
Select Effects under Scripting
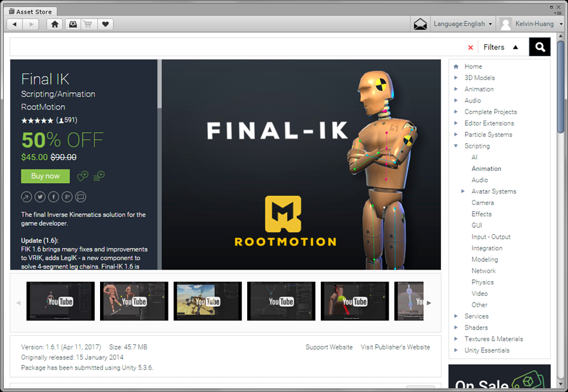click(x=482, y=214)
